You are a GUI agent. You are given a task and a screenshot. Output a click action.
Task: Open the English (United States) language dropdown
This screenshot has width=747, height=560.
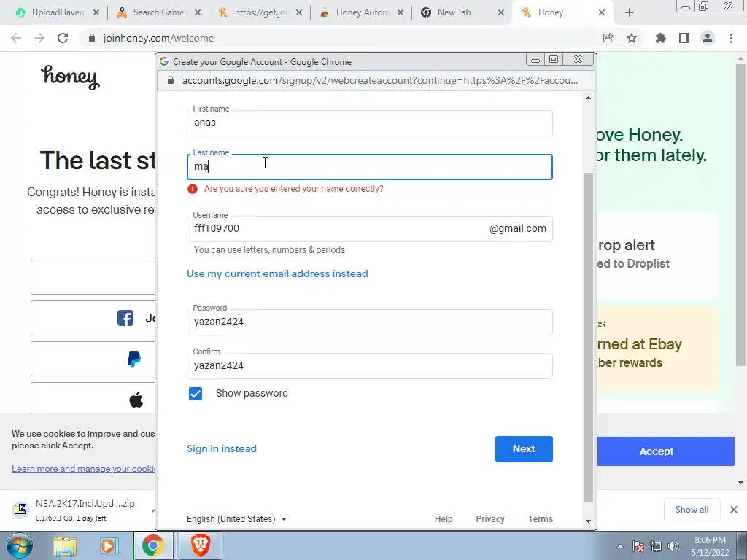click(x=237, y=519)
